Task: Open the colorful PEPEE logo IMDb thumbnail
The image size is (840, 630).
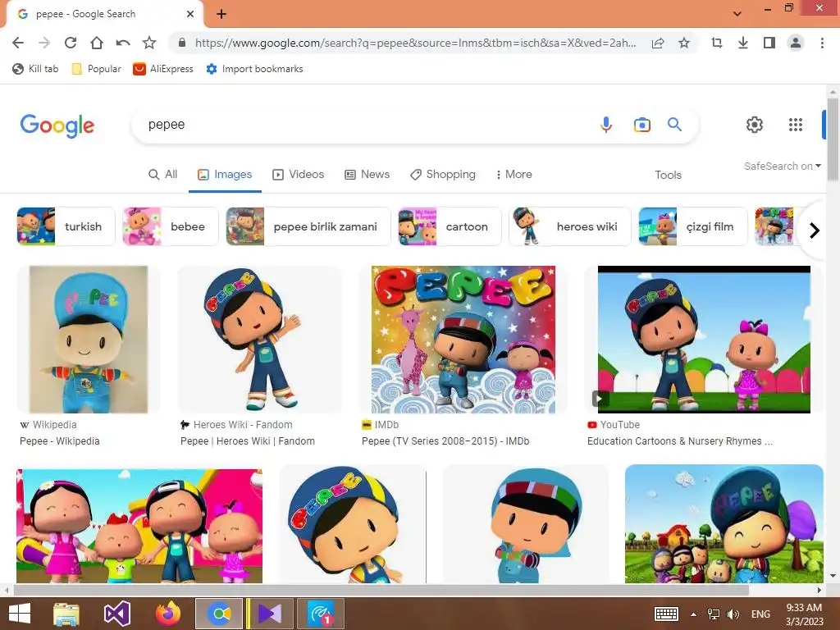Action: [x=463, y=340]
